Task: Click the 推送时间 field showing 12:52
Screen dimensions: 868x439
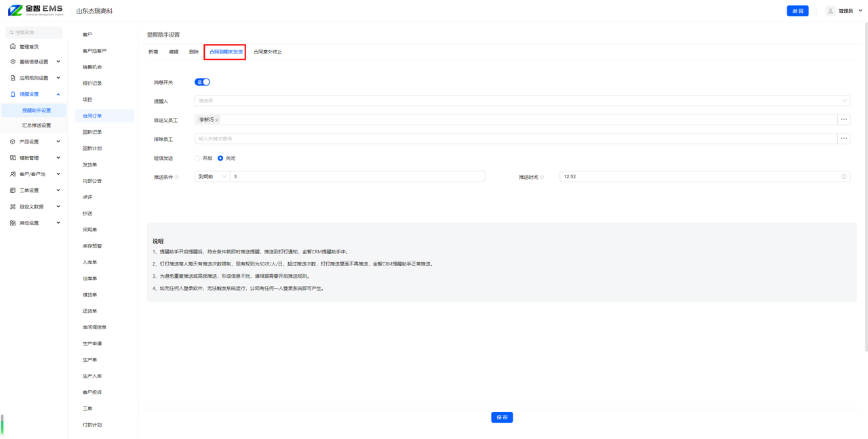Action: 705,176
